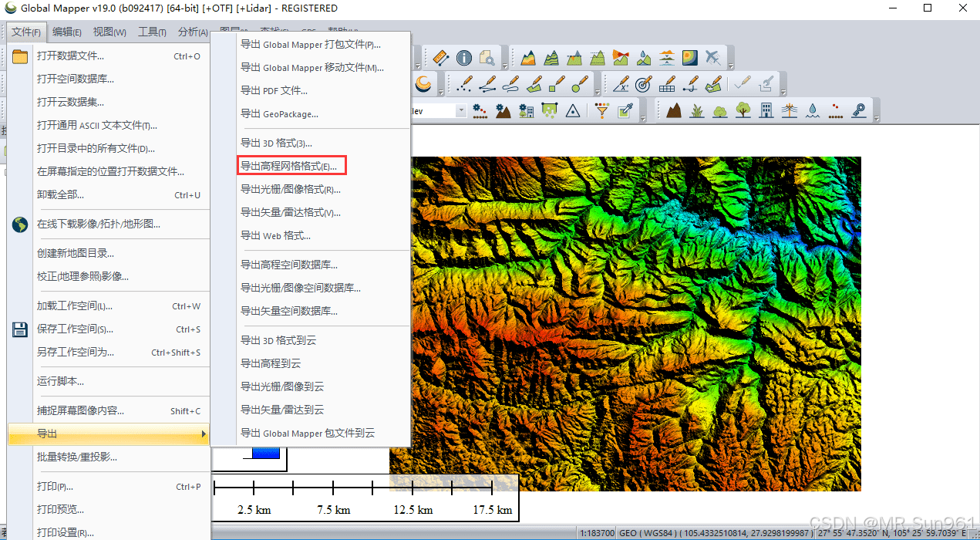Select the Measure tool ruler icon
The width and height of the screenshot is (980, 540).
[441, 58]
